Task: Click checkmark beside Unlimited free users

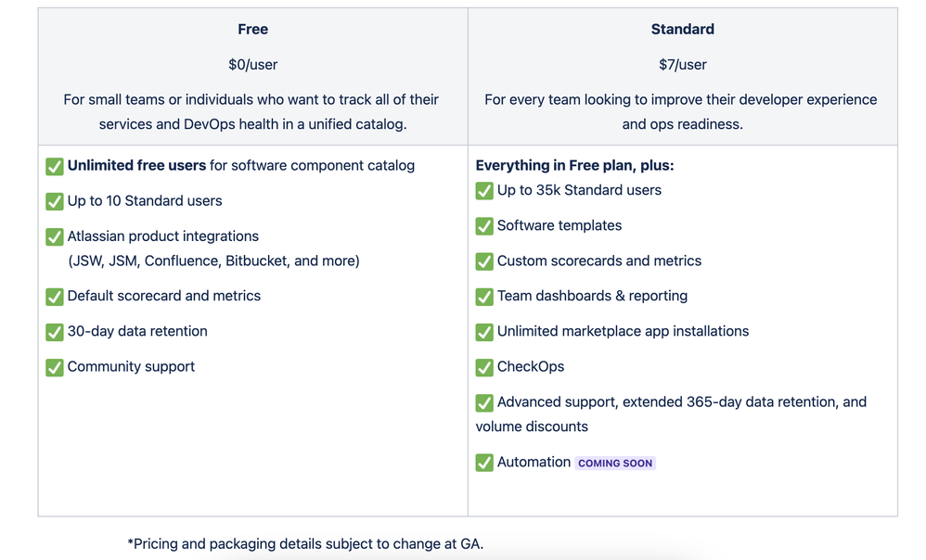Action: [55, 166]
